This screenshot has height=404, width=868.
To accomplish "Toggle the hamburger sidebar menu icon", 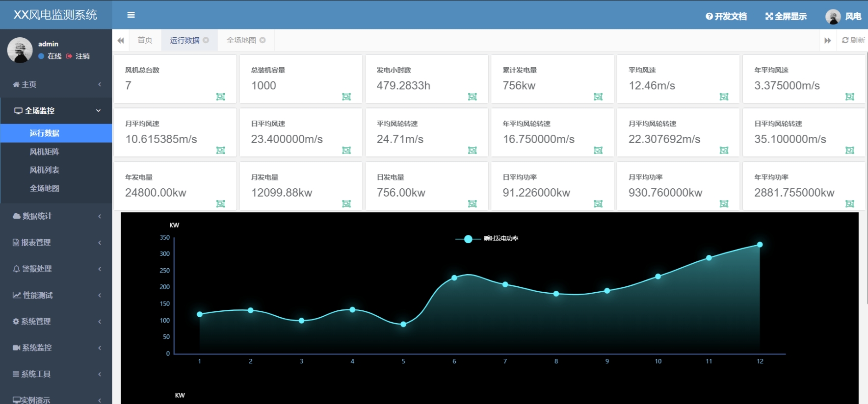I will click(131, 15).
